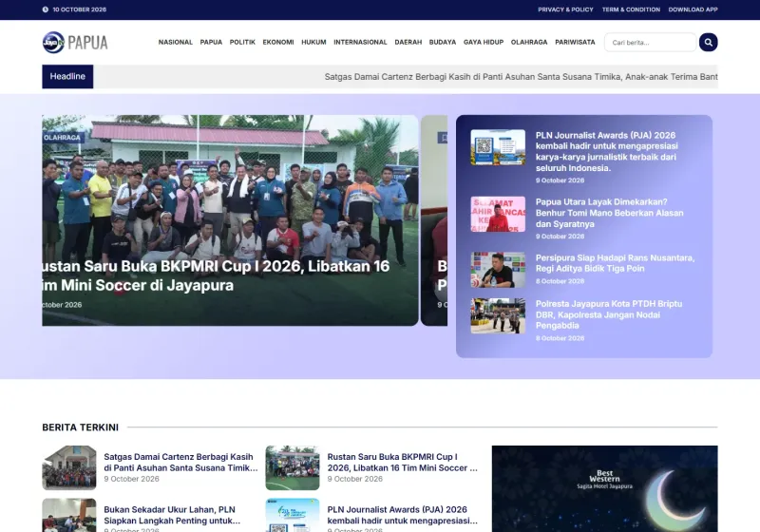Click the Satgas Damai Cartenz list thumbnail

(x=69, y=468)
